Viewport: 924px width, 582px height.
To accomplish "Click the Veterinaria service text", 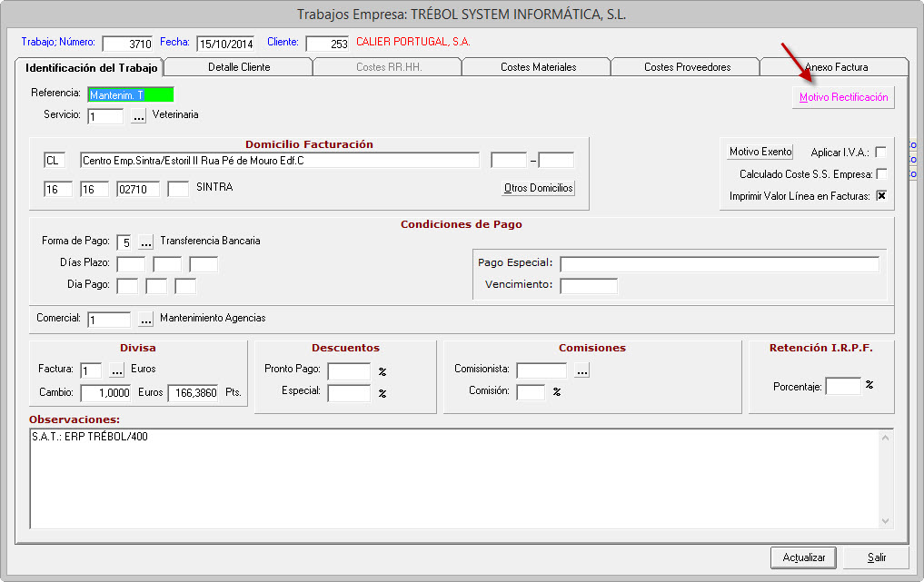I will coord(175,114).
